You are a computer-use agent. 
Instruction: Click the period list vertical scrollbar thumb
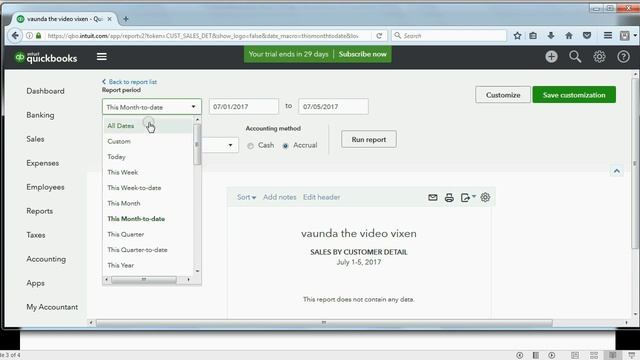pyautogui.click(x=197, y=144)
